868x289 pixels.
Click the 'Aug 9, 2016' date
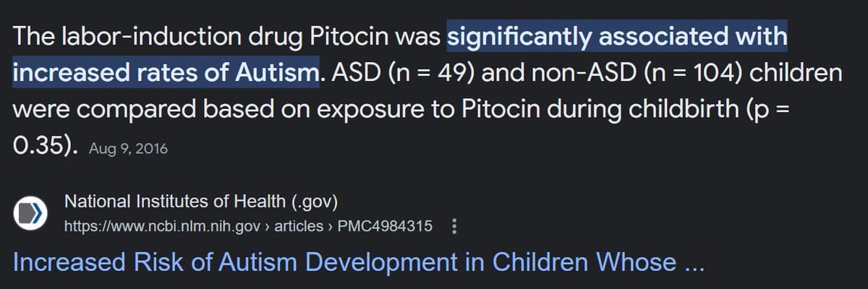[128, 150]
